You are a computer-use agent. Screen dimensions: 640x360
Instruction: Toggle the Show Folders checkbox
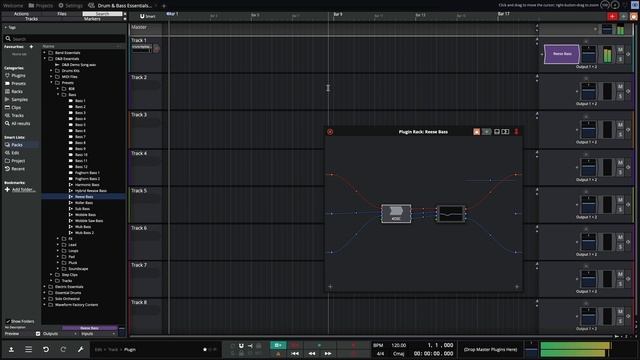(x=8, y=321)
